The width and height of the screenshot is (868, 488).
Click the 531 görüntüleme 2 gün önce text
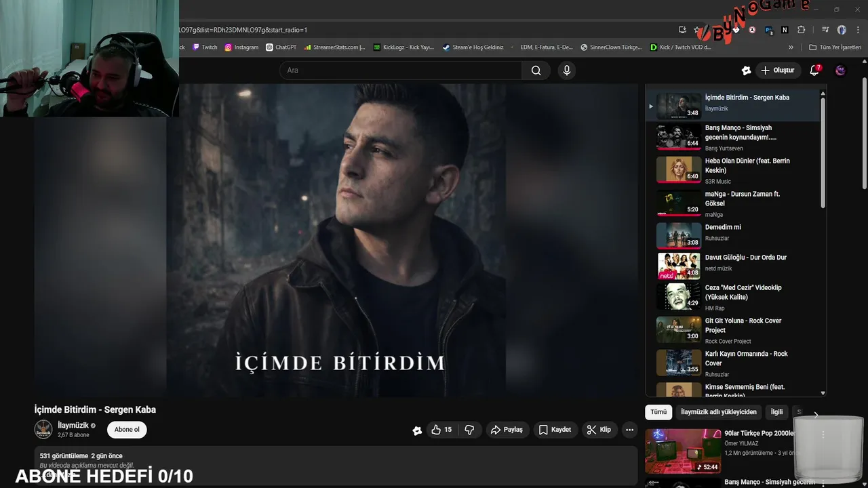81,456
